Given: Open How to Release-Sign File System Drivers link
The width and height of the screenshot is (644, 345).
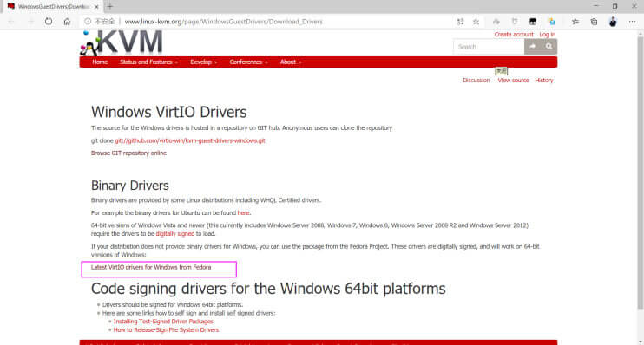Looking at the screenshot, I should 166,329.
